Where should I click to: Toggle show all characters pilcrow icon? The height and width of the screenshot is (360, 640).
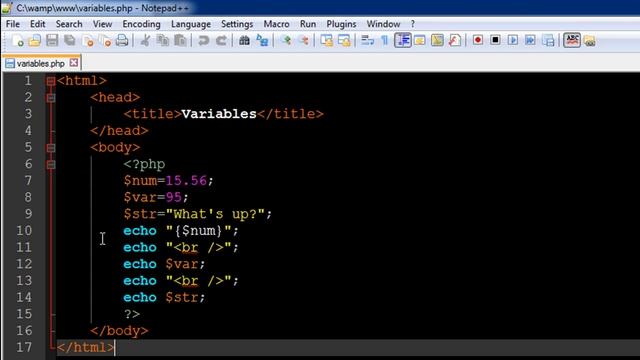point(384,40)
